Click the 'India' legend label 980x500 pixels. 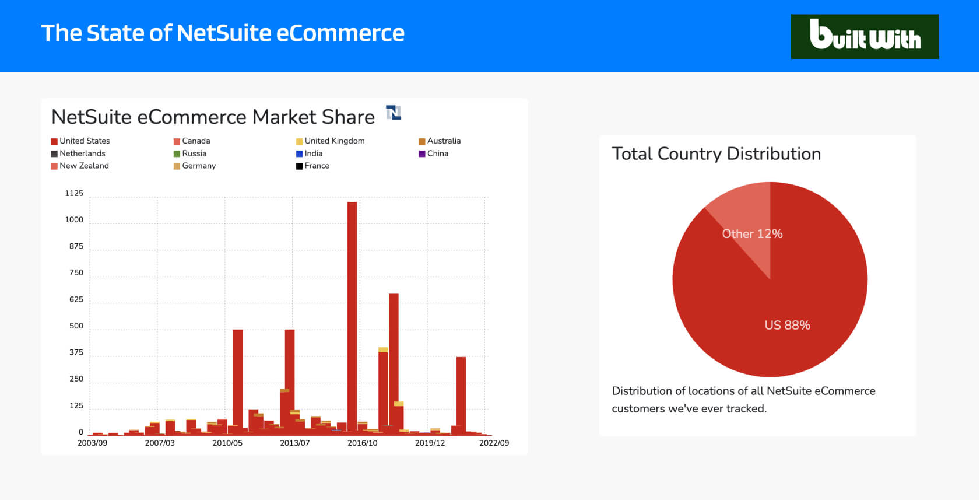(x=314, y=153)
